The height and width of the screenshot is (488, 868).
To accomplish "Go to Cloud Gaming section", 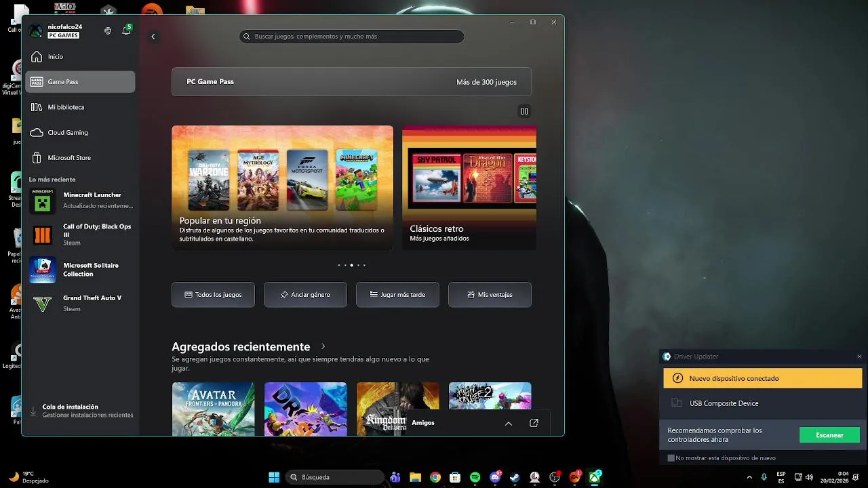I will [x=80, y=132].
